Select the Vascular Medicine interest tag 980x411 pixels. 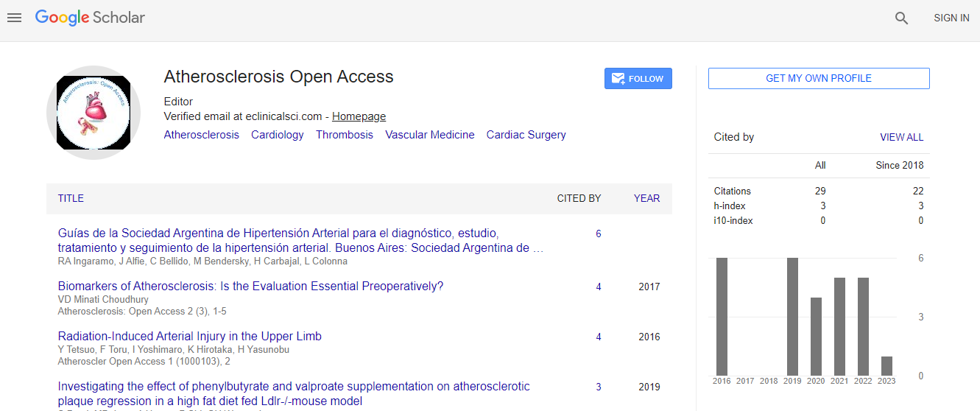click(x=429, y=135)
